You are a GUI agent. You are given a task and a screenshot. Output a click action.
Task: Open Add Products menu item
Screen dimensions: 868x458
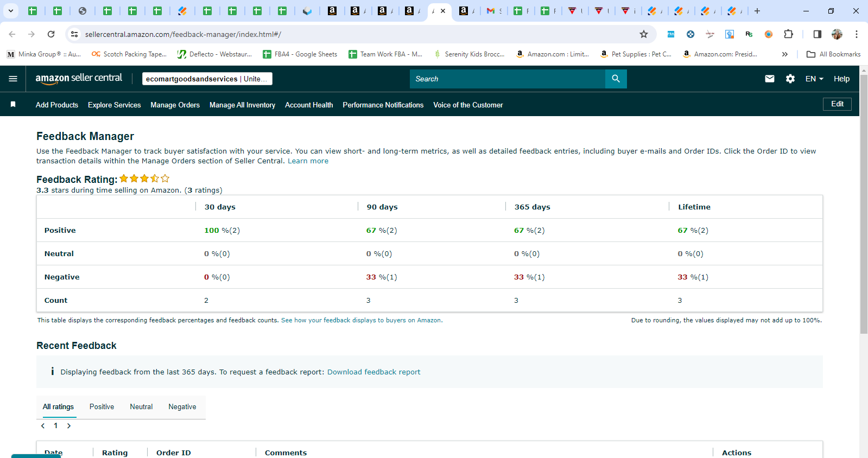tap(57, 105)
